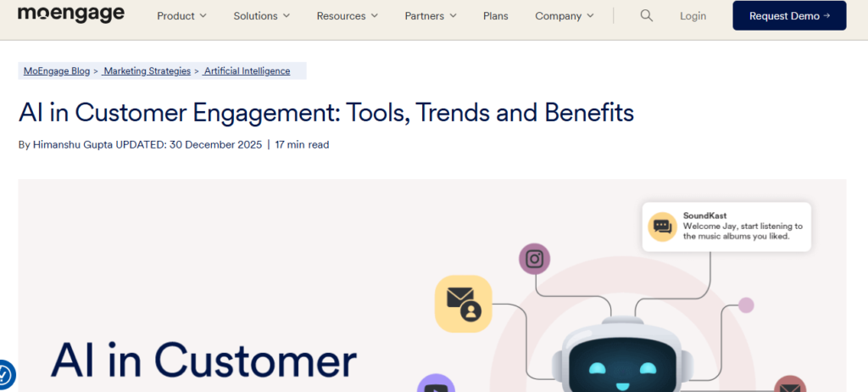
Task: Click the yellow email contact icon
Action: (x=463, y=304)
